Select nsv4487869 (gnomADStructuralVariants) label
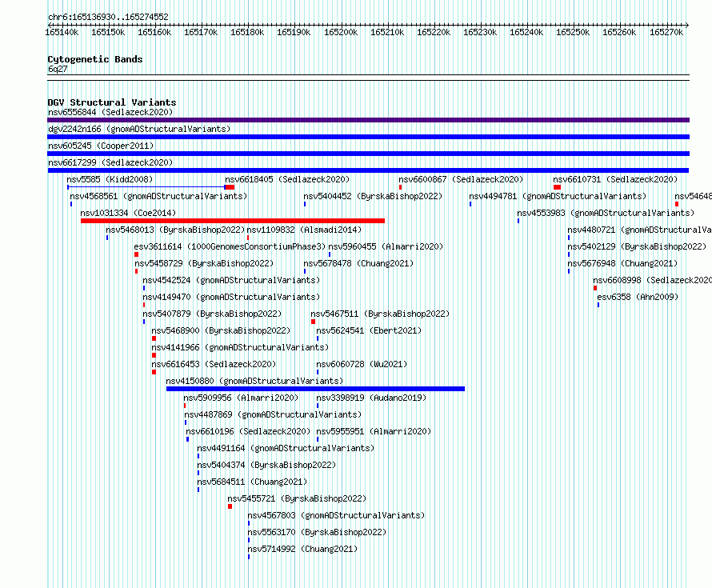Screen dimensions: 712x588 click(x=273, y=414)
